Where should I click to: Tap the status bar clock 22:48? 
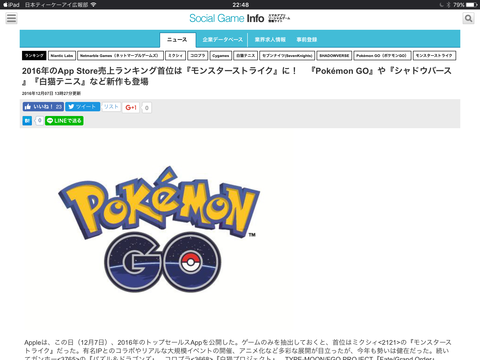241,5
